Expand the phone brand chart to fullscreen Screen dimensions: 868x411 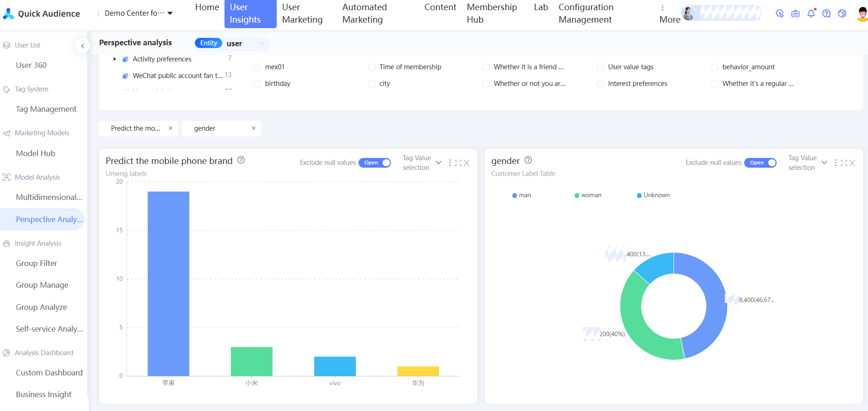pyautogui.click(x=458, y=163)
